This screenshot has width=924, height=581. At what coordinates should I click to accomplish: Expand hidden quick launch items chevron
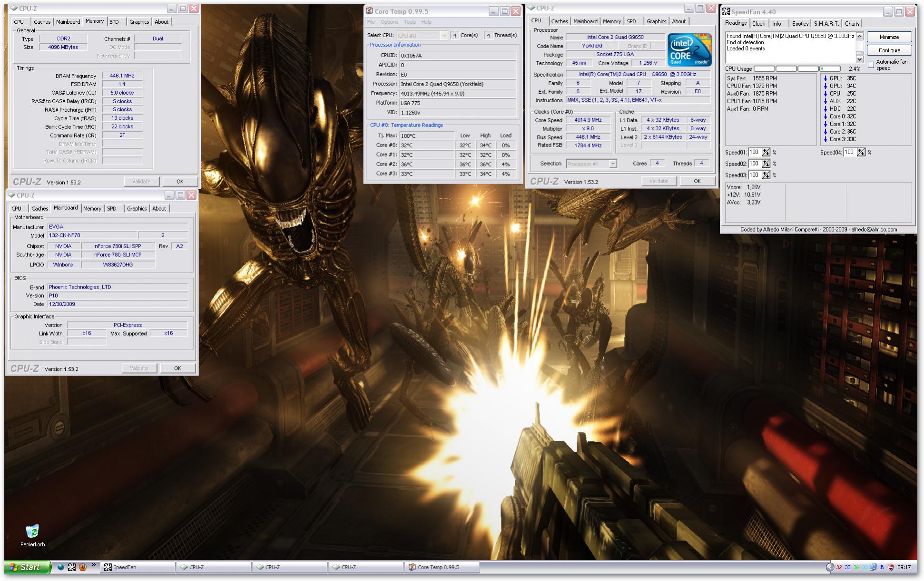(94, 565)
